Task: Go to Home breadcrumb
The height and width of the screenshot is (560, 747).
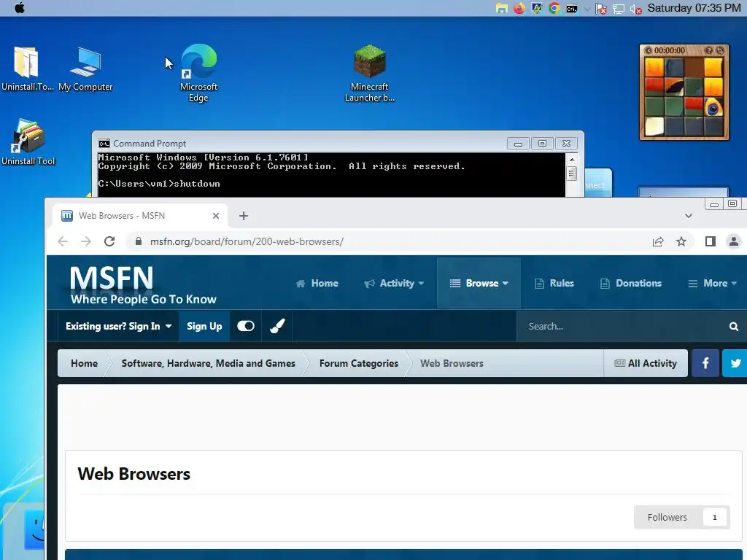Action: click(85, 363)
